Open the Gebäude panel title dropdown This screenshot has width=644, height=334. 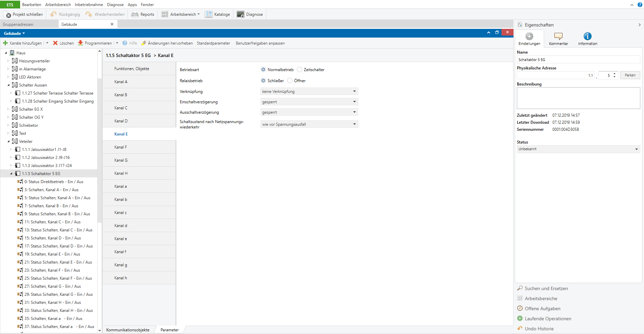point(14,34)
